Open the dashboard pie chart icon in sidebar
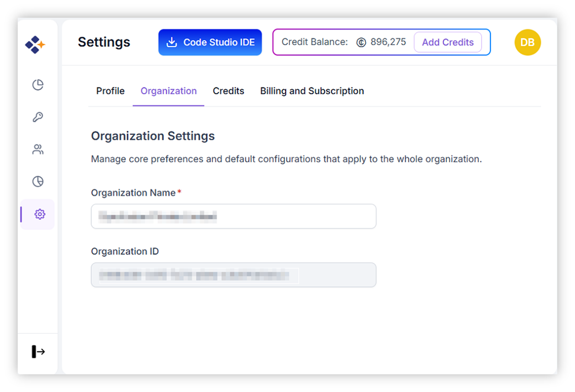The height and width of the screenshot is (392, 575). click(37, 85)
